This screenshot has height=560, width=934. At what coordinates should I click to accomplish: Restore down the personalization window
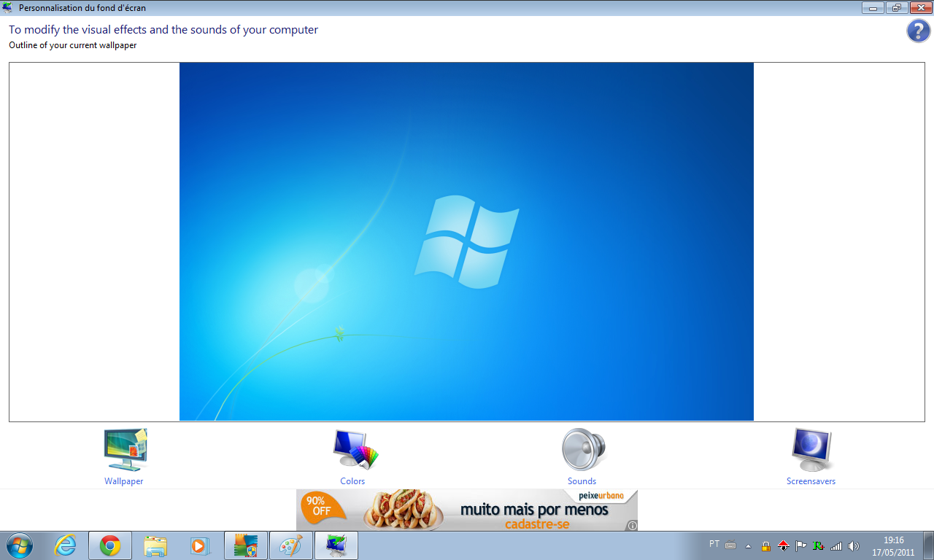[897, 8]
